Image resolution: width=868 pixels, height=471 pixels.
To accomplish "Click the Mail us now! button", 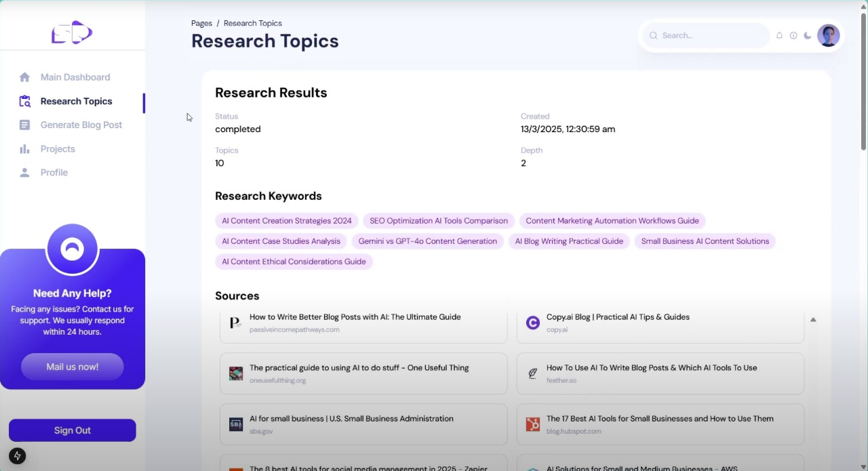I will point(73,367).
